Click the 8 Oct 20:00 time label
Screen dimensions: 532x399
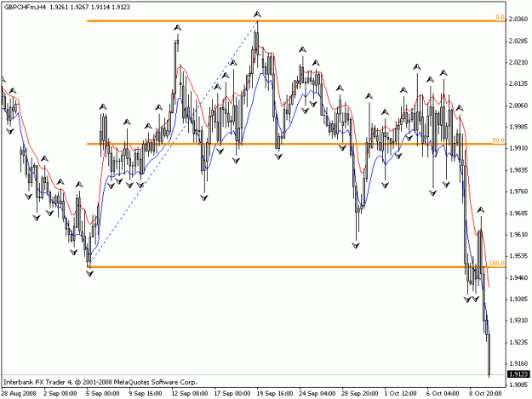[x=485, y=394]
